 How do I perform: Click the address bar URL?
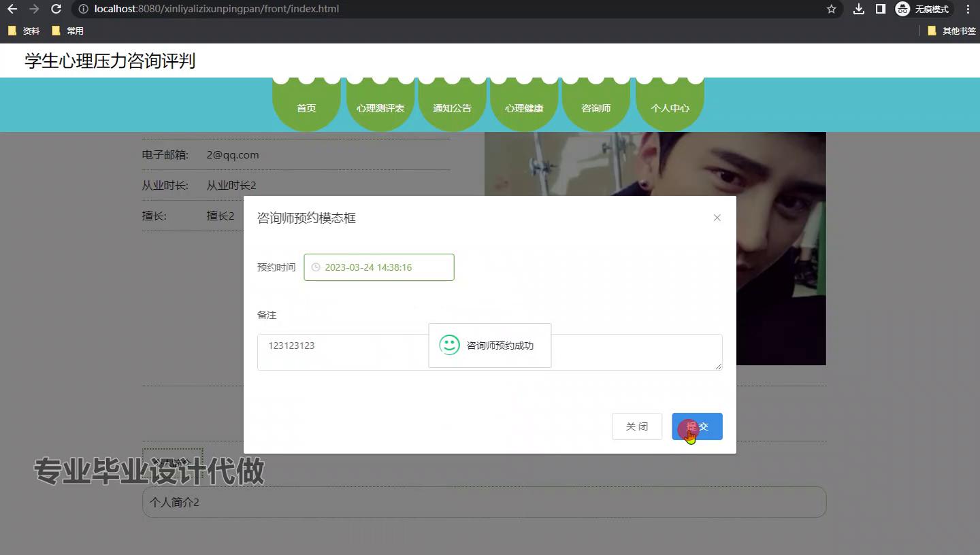(217, 10)
